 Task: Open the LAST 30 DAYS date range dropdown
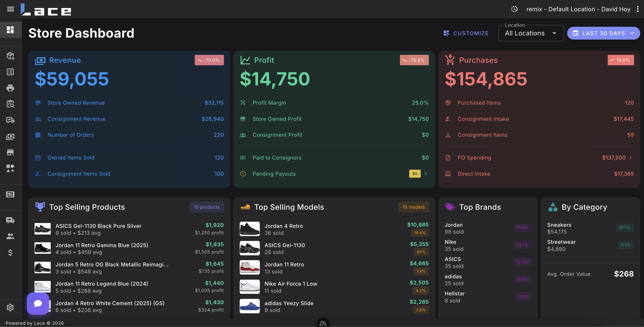[x=603, y=33]
